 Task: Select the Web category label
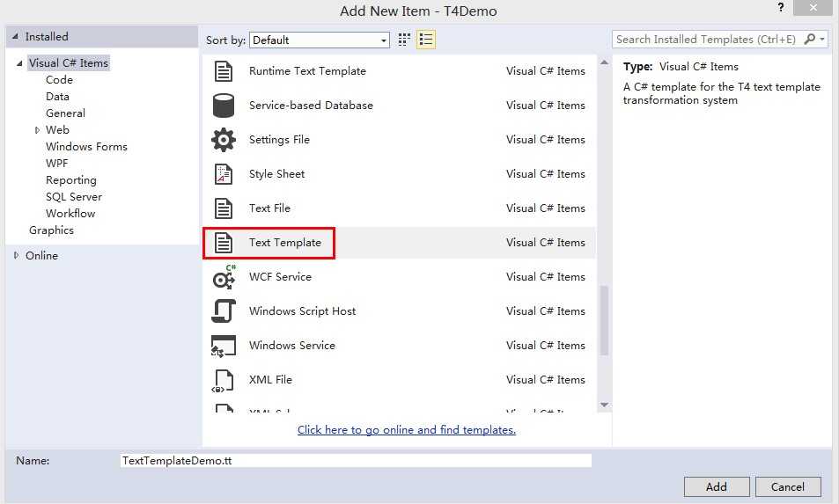[x=57, y=130]
